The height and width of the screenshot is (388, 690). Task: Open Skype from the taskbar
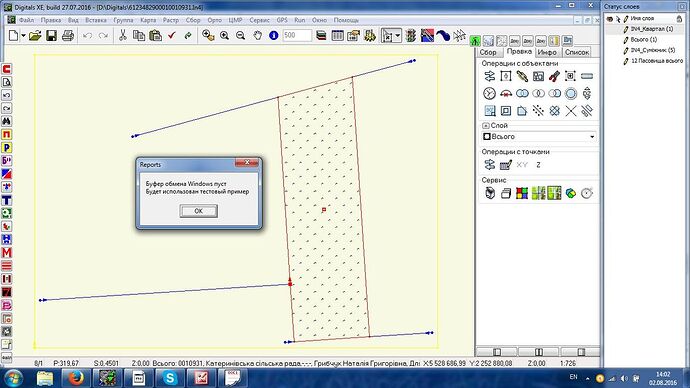[170, 378]
